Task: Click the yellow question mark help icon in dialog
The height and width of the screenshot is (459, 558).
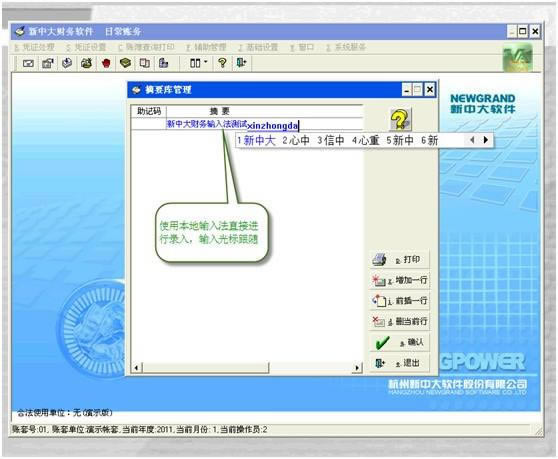Action: [400, 119]
